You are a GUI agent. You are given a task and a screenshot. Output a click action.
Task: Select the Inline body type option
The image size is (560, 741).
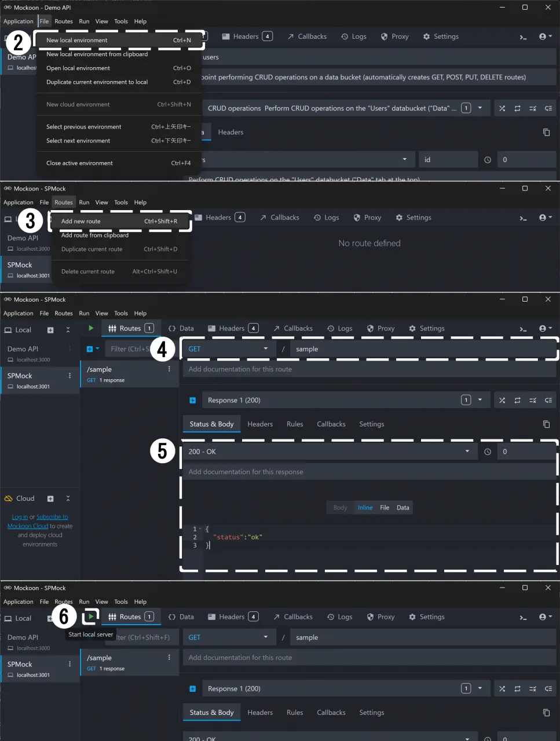(365, 508)
